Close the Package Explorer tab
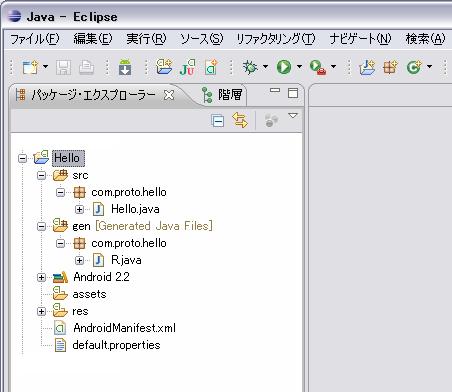This screenshot has height=392, width=452. click(x=169, y=95)
